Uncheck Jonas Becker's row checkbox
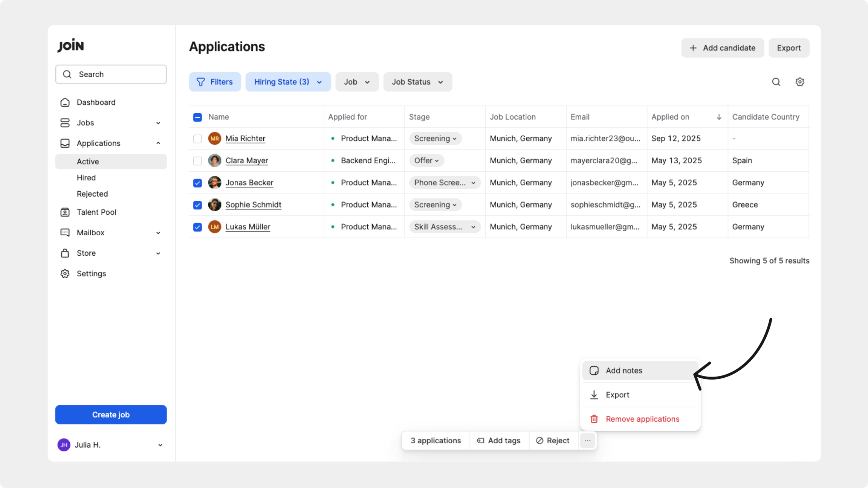The width and height of the screenshot is (868, 488). click(x=197, y=183)
